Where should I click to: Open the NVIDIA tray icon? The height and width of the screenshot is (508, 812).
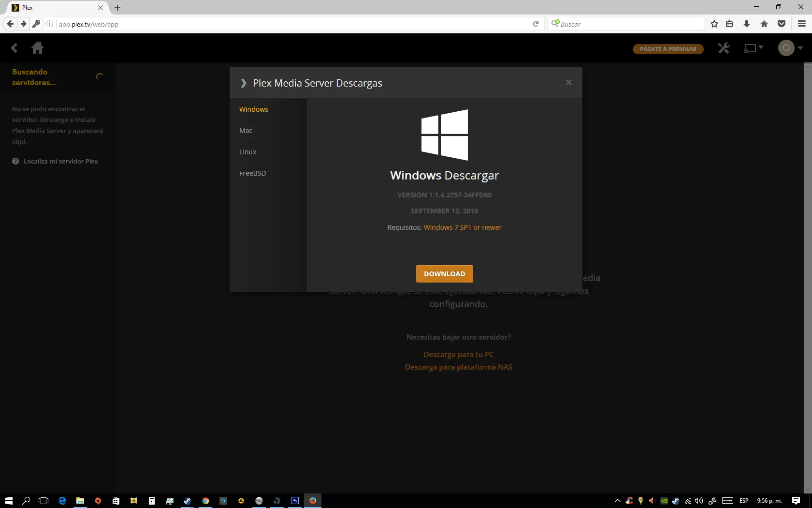click(x=664, y=501)
